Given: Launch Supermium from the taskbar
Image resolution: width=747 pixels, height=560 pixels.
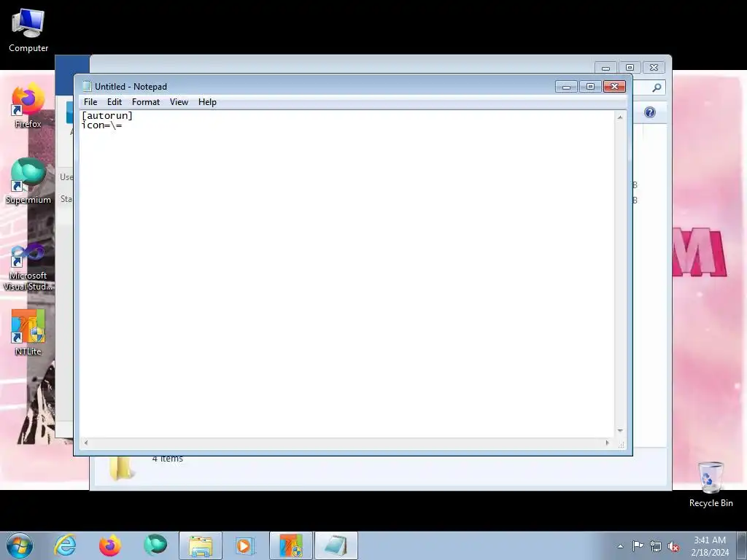Looking at the screenshot, I should pos(155,545).
